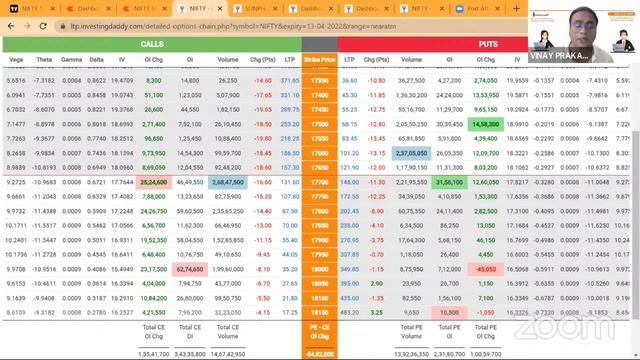Click the 18000 strike price cell
Viewport: 640px width, 360px height.
(x=320, y=269)
